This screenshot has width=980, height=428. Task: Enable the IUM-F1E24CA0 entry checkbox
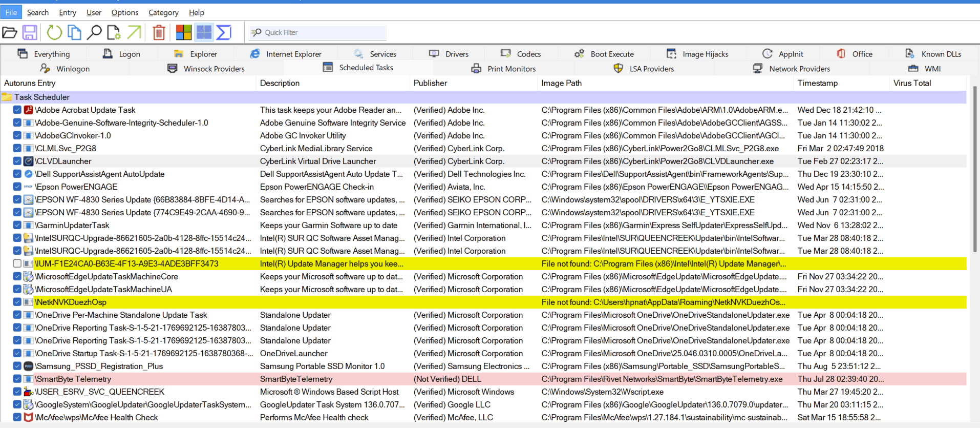pos(17,263)
